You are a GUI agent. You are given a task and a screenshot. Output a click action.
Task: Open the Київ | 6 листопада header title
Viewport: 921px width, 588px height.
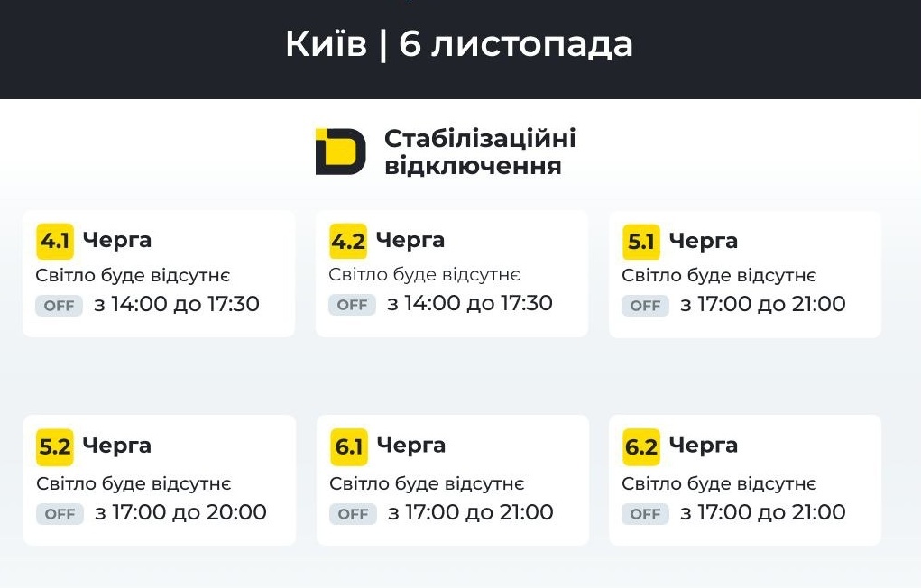coord(459,45)
